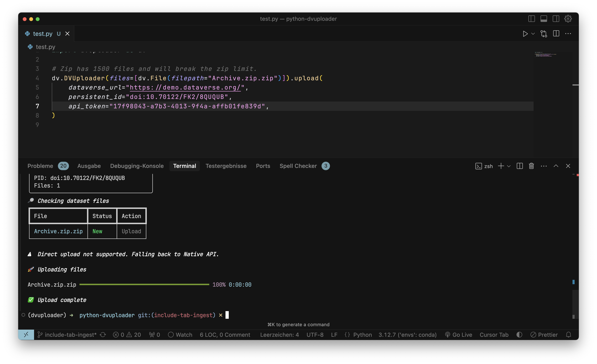Kill terminal with trash icon

531,166
